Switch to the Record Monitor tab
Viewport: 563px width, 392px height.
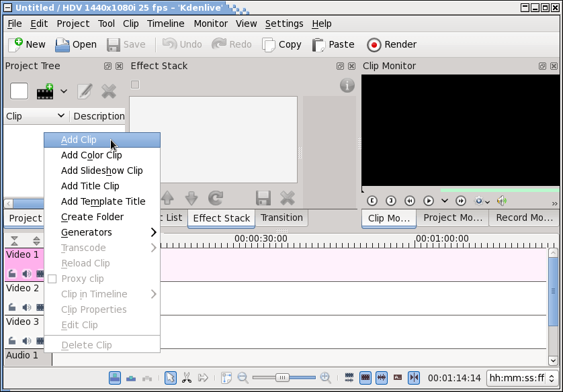pyautogui.click(x=524, y=217)
